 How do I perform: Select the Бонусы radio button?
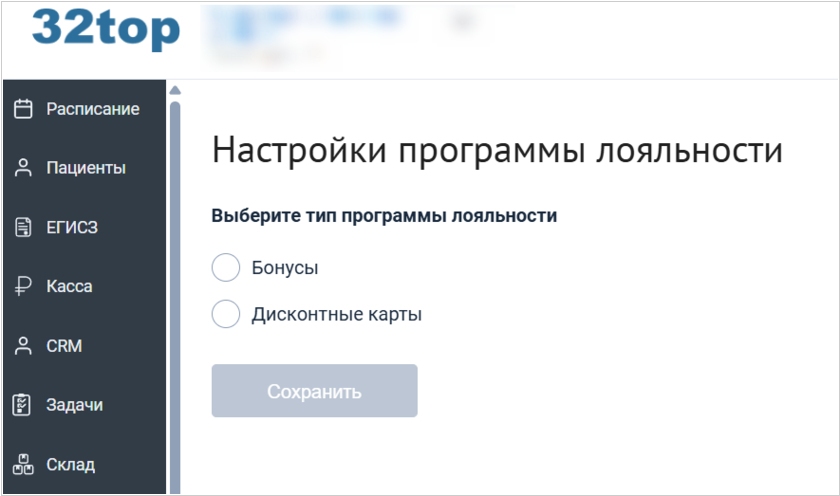(x=226, y=268)
